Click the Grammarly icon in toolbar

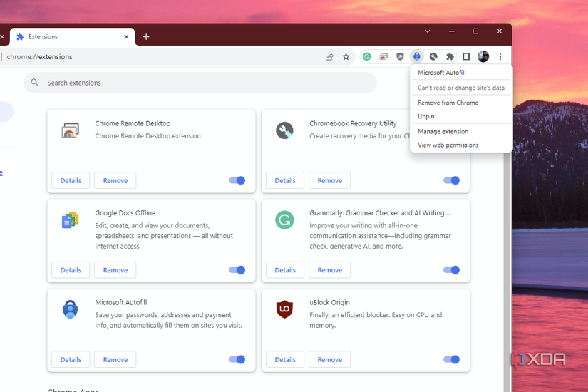tap(367, 56)
